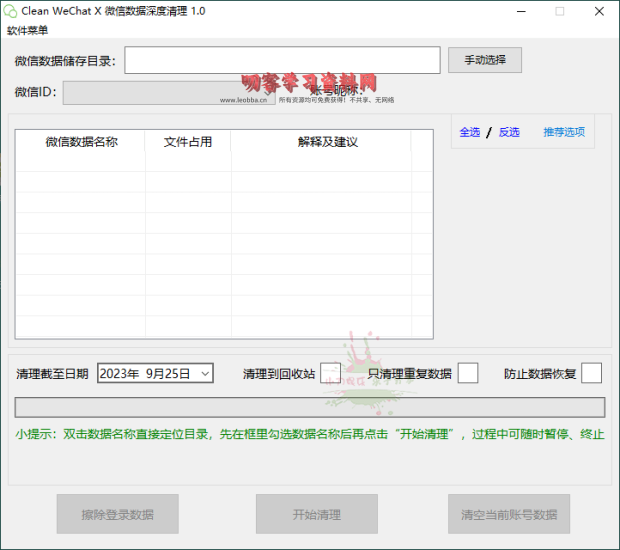Click the 手动选择 button
Screen dimensions: 620x550
(x=485, y=60)
